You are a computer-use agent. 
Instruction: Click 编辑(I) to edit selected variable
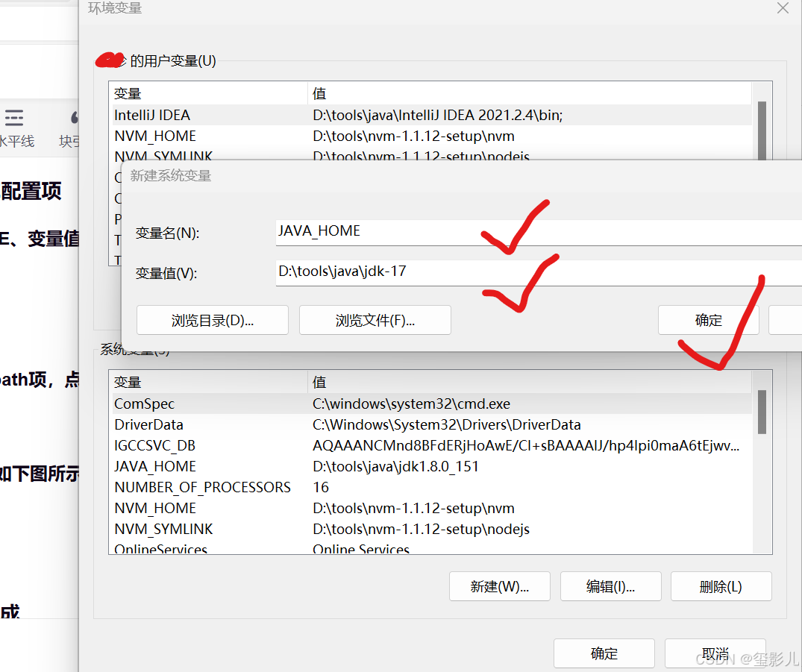610,586
